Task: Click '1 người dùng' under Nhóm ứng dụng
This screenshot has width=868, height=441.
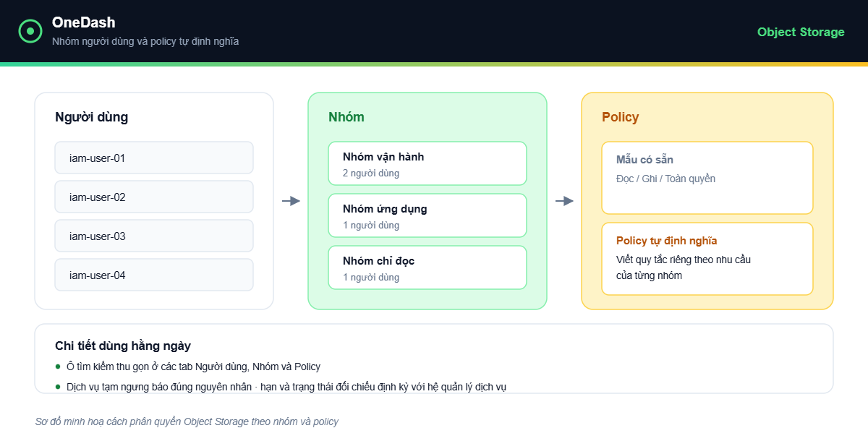Action: (371, 226)
